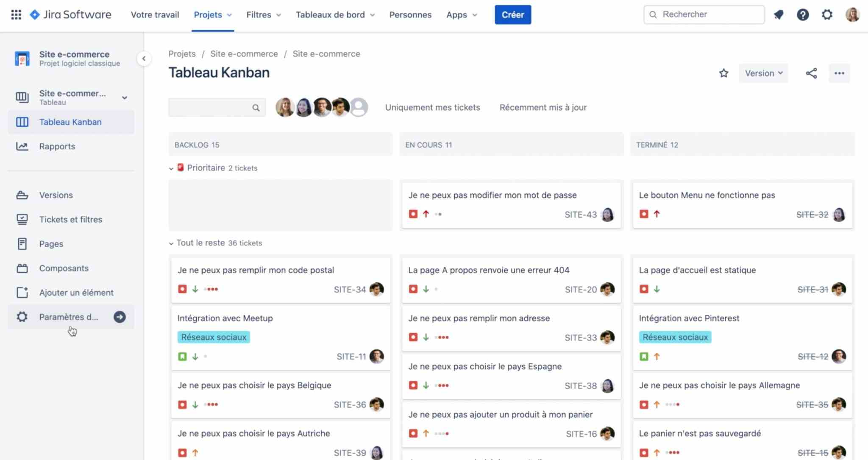Click the Site e-commerce project avatar icon
Viewport: 868px width, 460px height.
[22, 59]
